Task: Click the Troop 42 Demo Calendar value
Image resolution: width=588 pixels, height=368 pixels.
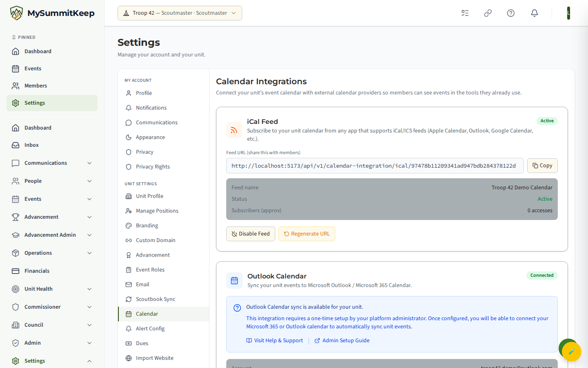Action: 522,188
